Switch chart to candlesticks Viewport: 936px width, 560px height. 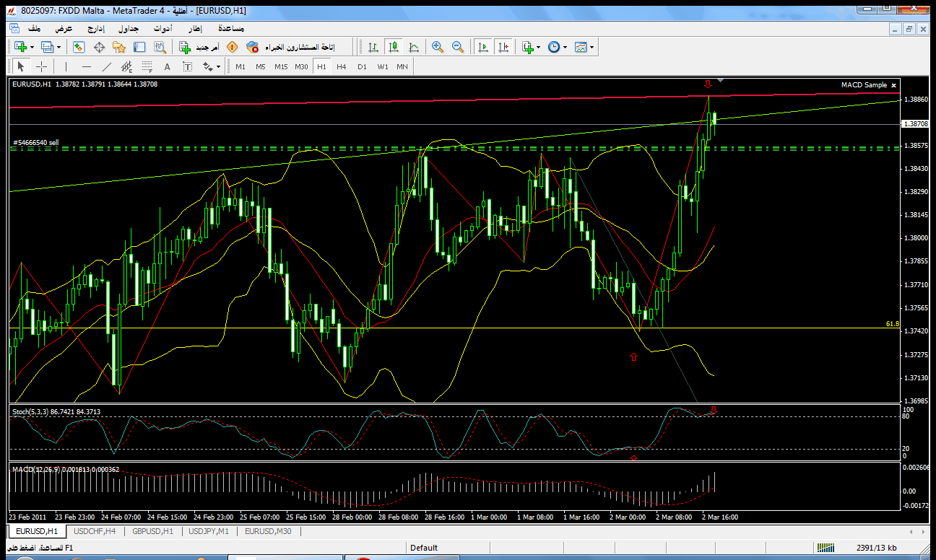[x=394, y=47]
